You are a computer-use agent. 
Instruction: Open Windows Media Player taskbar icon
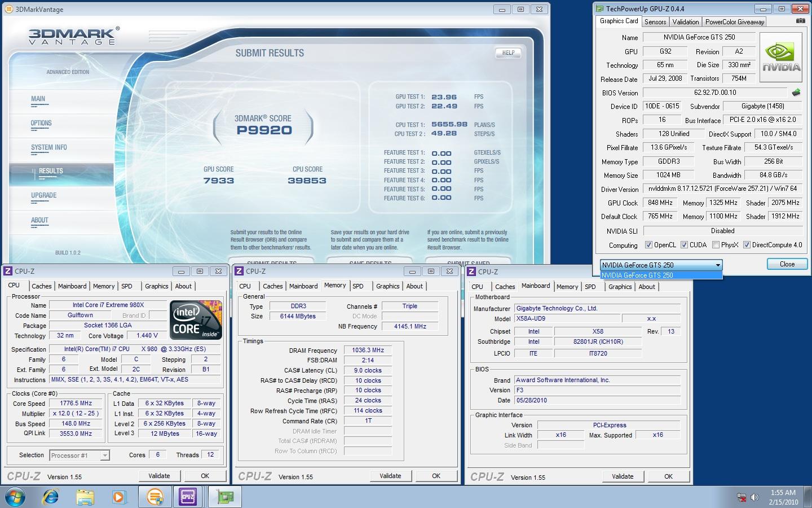point(118,497)
